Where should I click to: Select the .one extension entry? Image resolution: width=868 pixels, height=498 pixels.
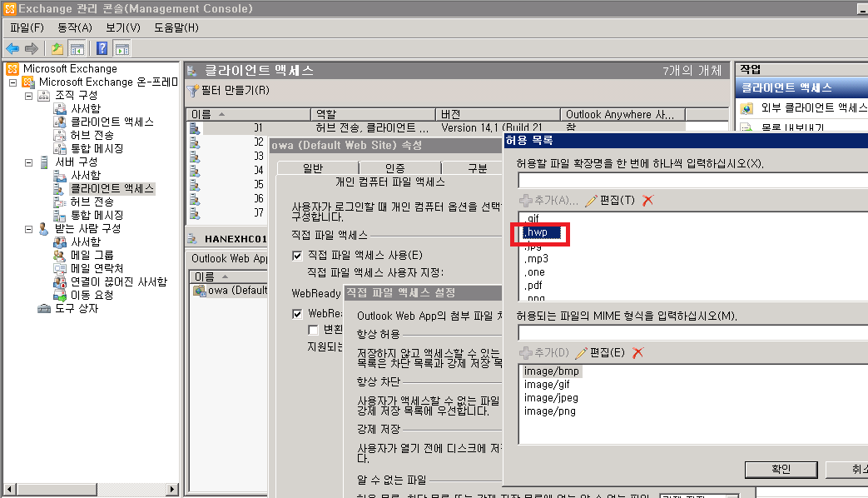coord(534,272)
